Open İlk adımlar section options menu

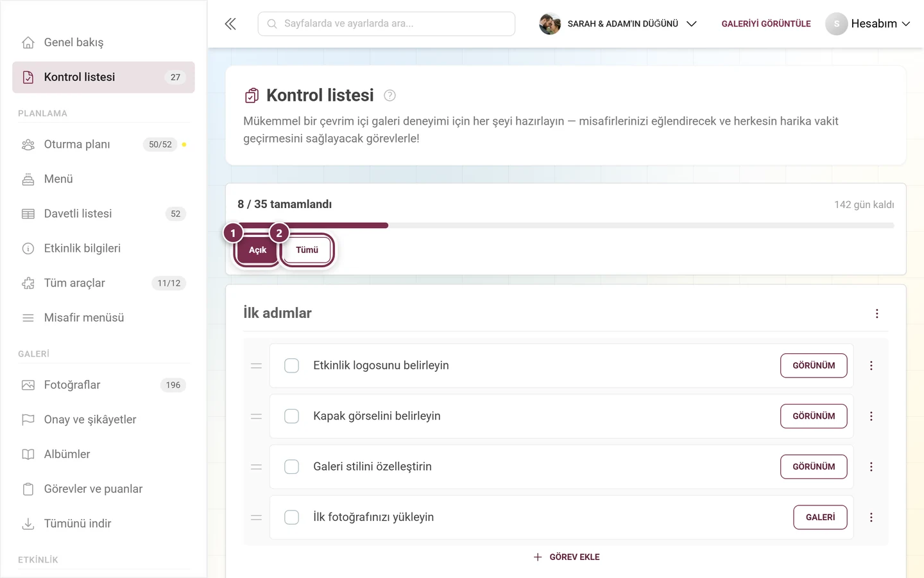(877, 313)
